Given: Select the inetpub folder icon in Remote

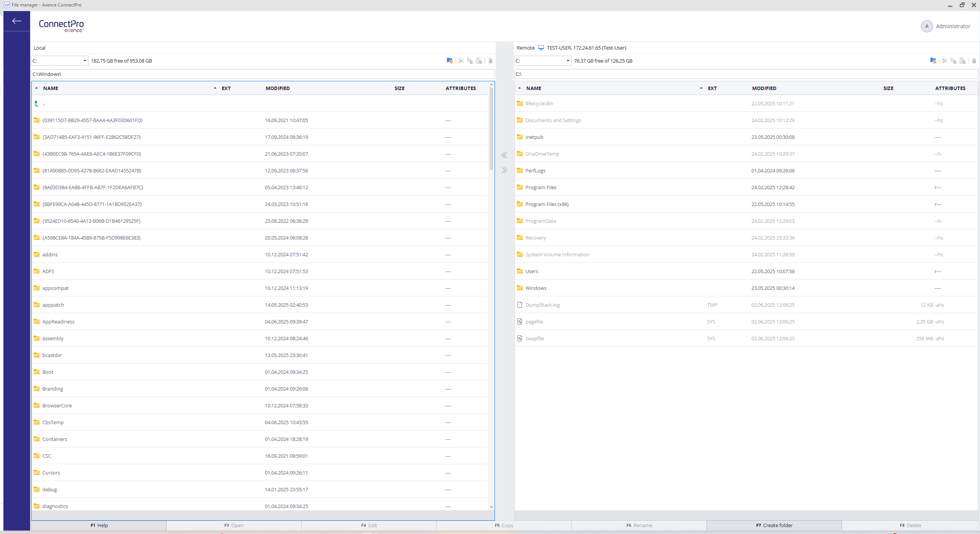Looking at the screenshot, I should [520, 137].
